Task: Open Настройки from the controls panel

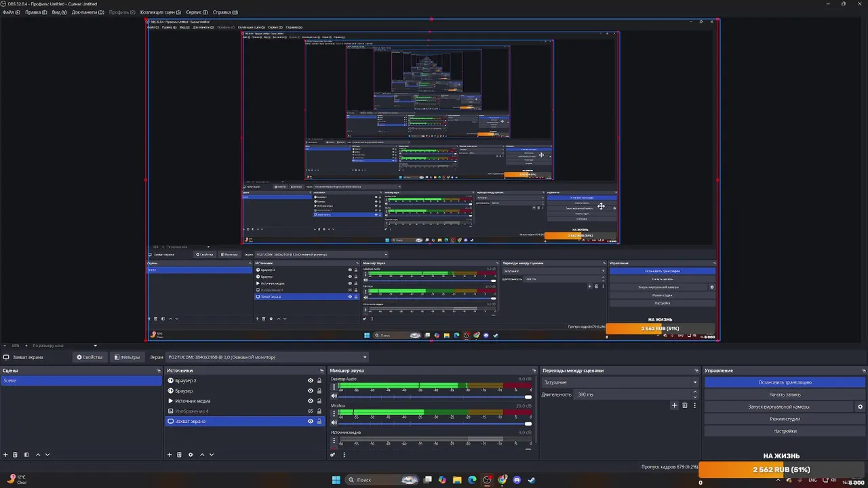Action: [785, 431]
